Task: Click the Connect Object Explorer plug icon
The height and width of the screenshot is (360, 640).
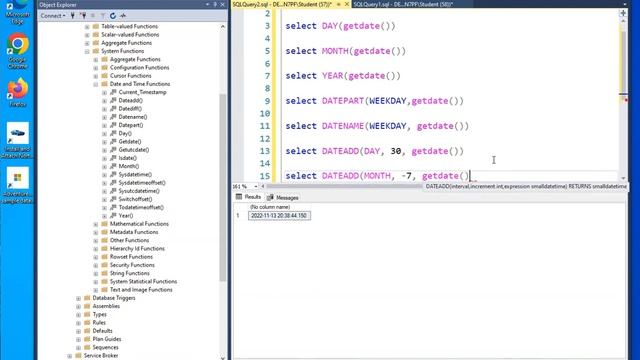Action: tap(73, 16)
